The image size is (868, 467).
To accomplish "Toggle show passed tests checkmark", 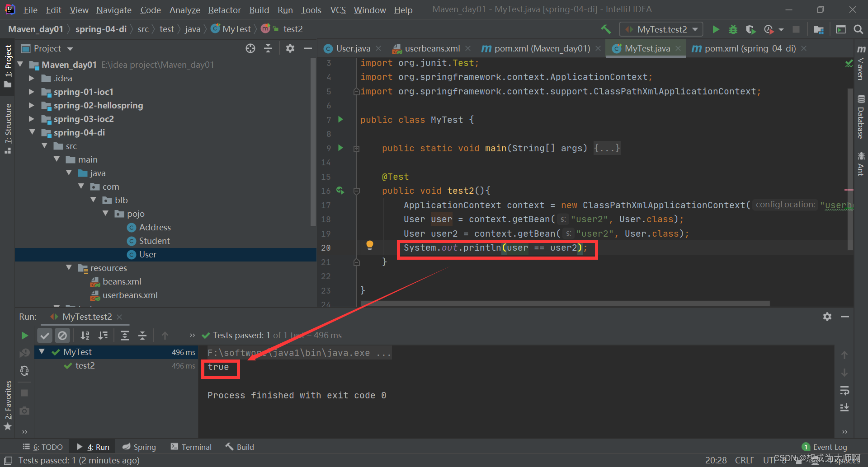I will 45,336.
